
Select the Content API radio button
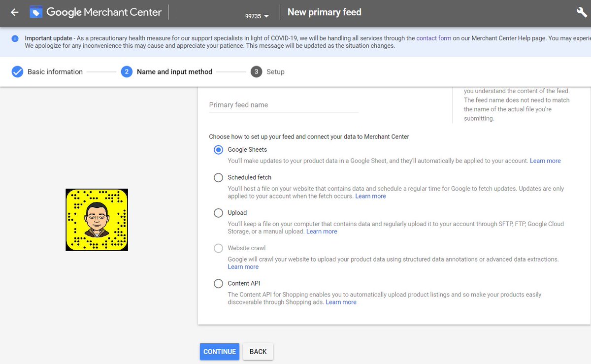218,284
